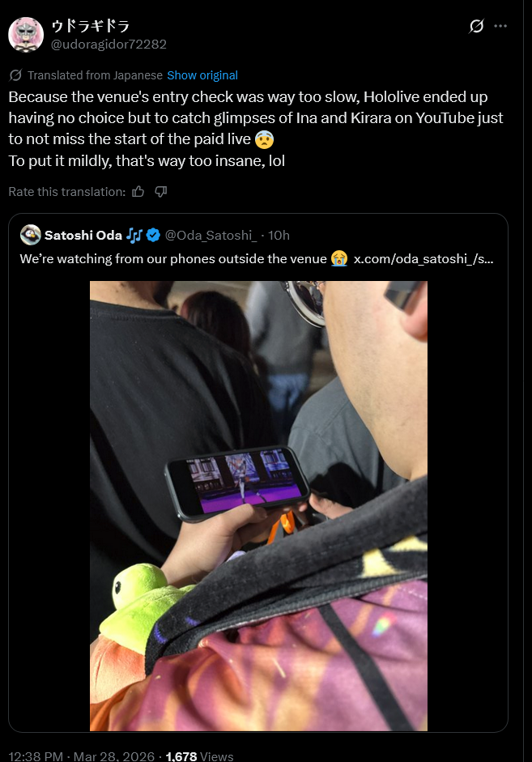Open the x.com/oda_satoshi_ link
The image size is (532, 762).
423,258
